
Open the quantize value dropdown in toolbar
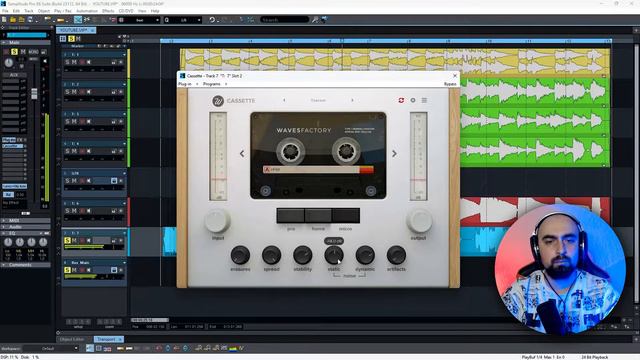point(199,20)
